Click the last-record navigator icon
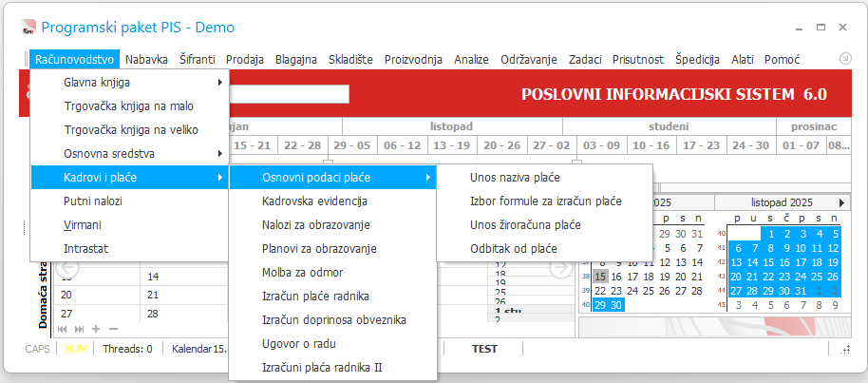The height and width of the screenshot is (383, 868). 79,329
